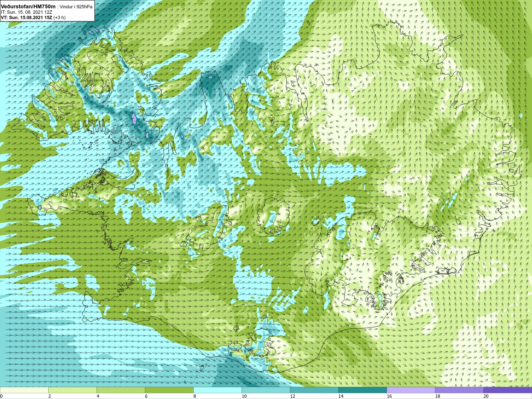Click the 'Vindur í 925hPa' label

[76, 7]
